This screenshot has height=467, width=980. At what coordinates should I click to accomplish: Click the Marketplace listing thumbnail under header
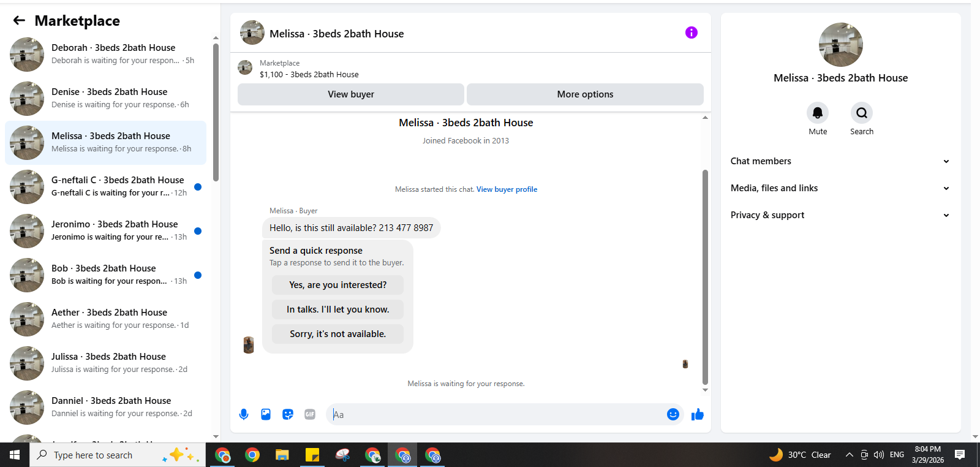(x=245, y=67)
